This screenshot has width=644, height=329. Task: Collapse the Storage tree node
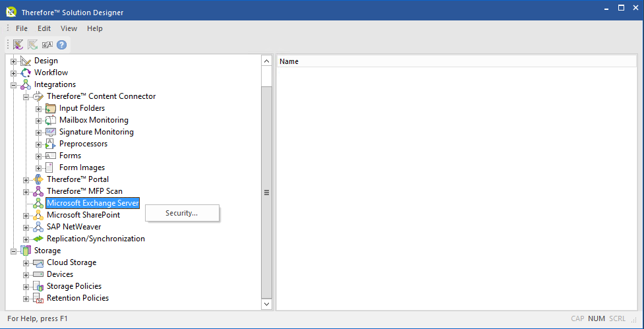pyautogui.click(x=14, y=251)
